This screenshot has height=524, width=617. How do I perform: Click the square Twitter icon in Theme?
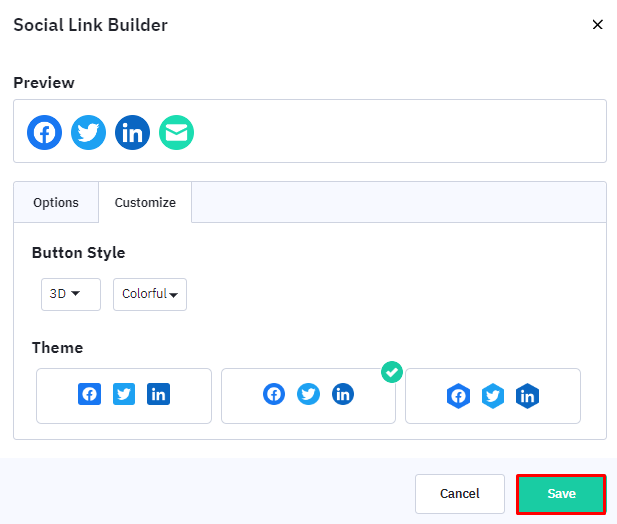coord(124,394)
